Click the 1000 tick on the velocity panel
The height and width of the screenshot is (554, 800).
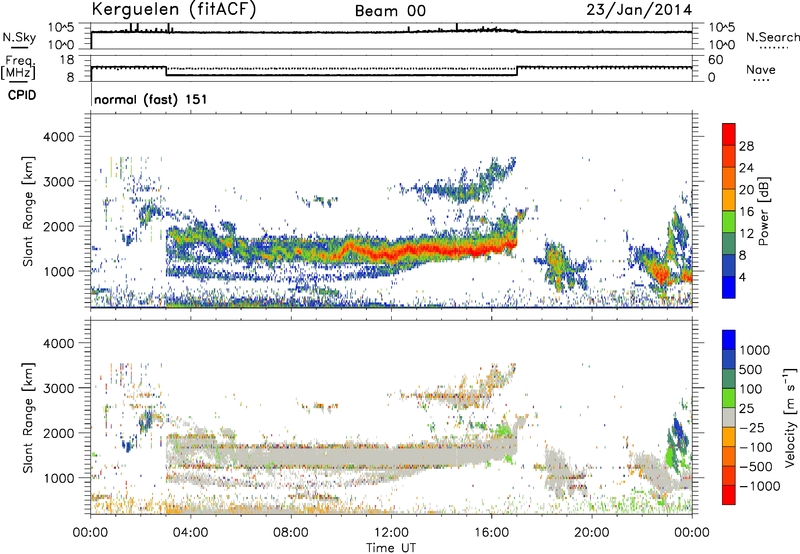[58, 478]
